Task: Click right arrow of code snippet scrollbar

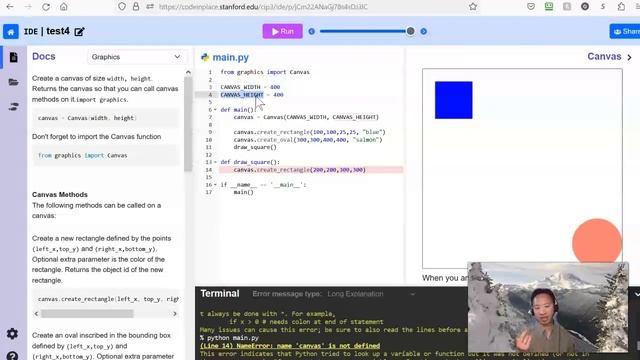Action: 175,313
